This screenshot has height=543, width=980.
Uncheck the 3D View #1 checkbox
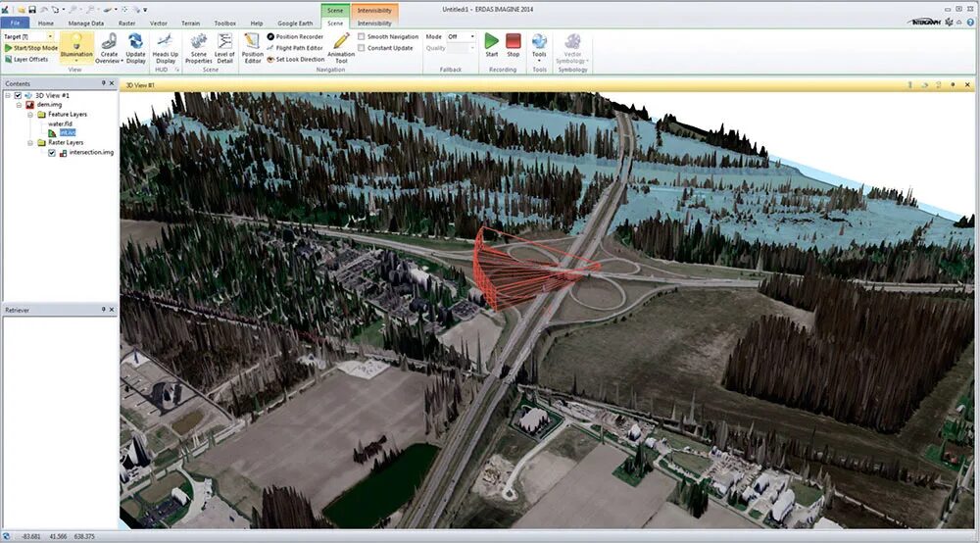tap(18, 96)
